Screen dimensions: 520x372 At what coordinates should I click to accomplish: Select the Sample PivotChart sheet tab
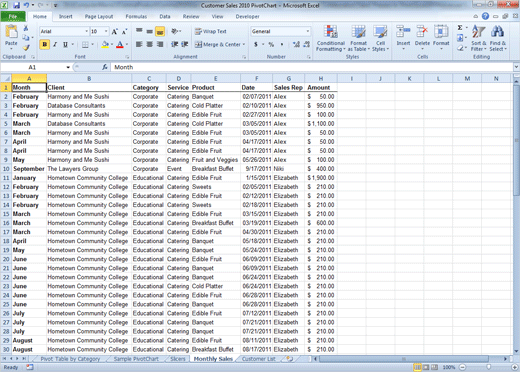pos(136,359)
